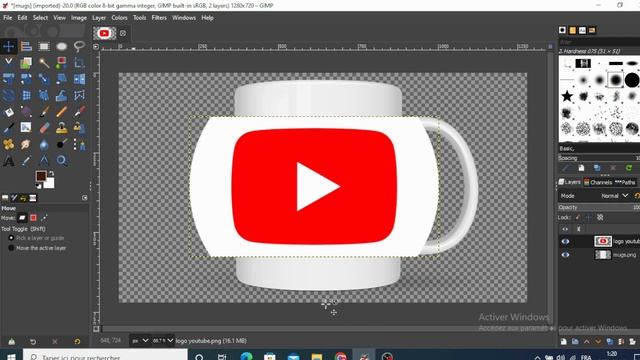Switch to the Paths tab
Viewport: 640px width, 360px height.
click(625, 182)
